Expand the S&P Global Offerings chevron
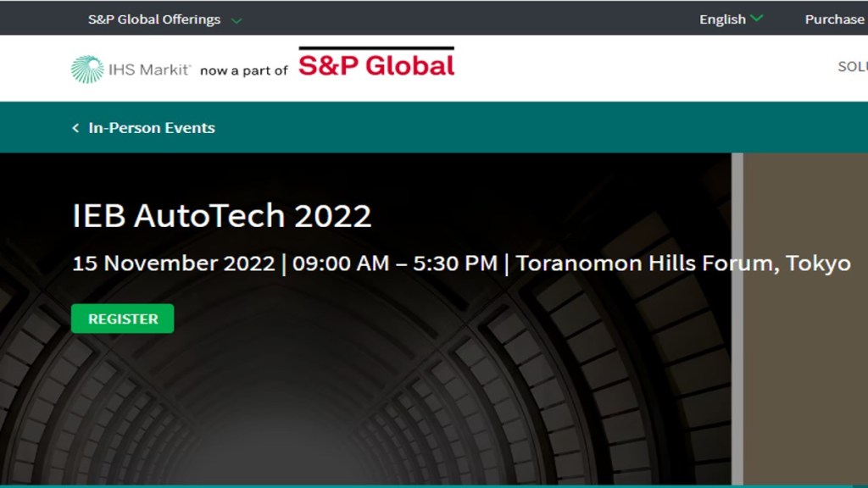 [236, 20]
